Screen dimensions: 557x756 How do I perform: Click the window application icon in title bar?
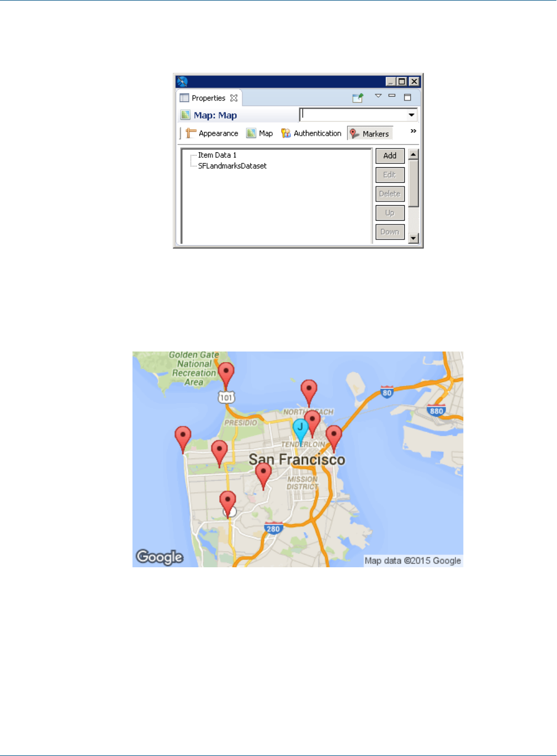pyautogui.click(x=182, y=82)
